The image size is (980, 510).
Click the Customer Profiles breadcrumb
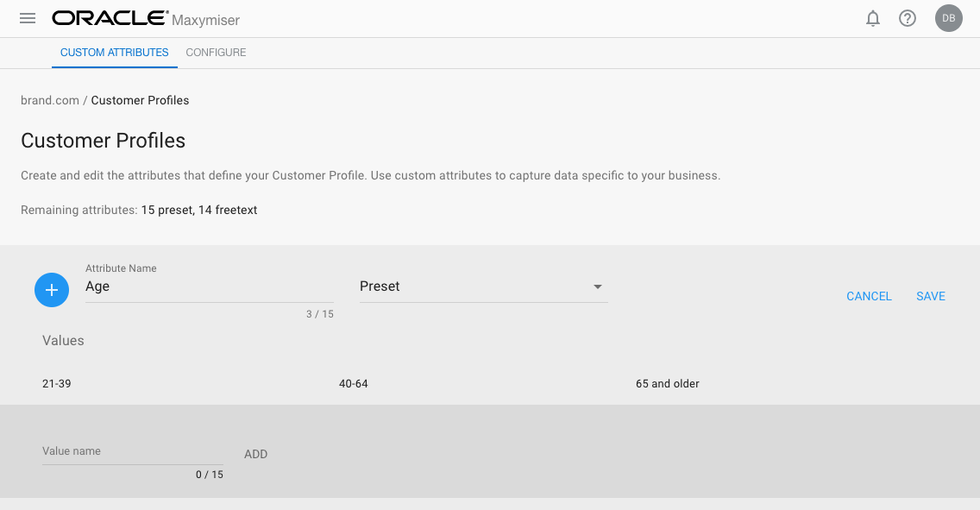(140, 100)
